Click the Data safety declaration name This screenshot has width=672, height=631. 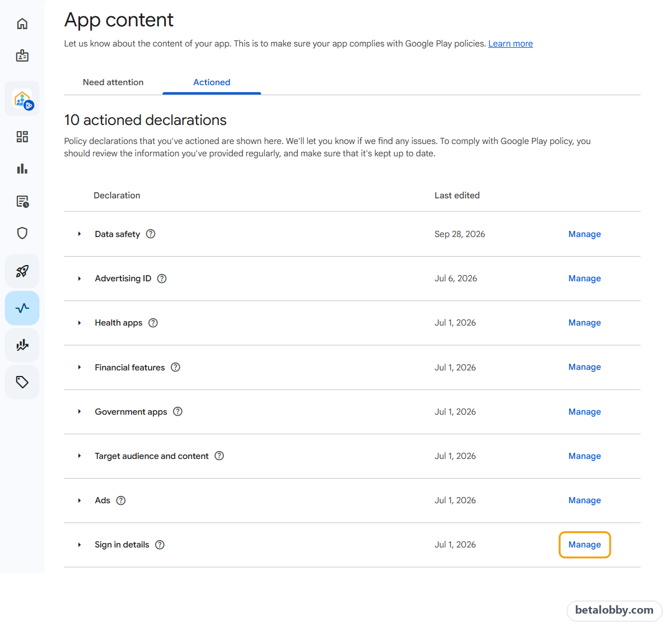[x=117, y=234]
